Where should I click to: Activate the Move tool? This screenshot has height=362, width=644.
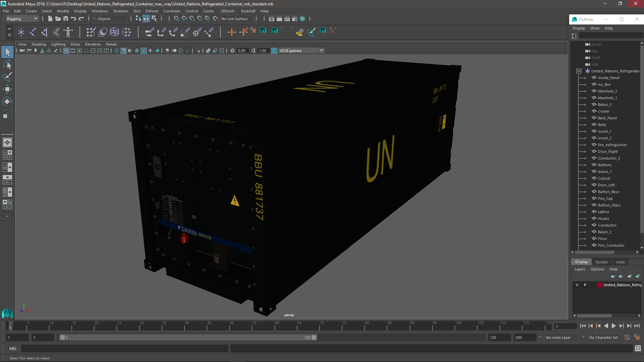[x=7, y=89]
